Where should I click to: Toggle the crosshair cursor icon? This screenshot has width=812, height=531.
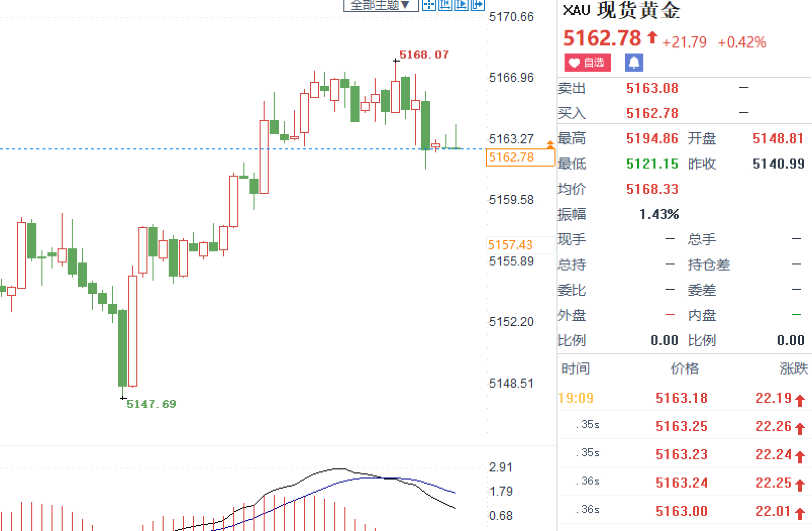(x=429, y=5)
